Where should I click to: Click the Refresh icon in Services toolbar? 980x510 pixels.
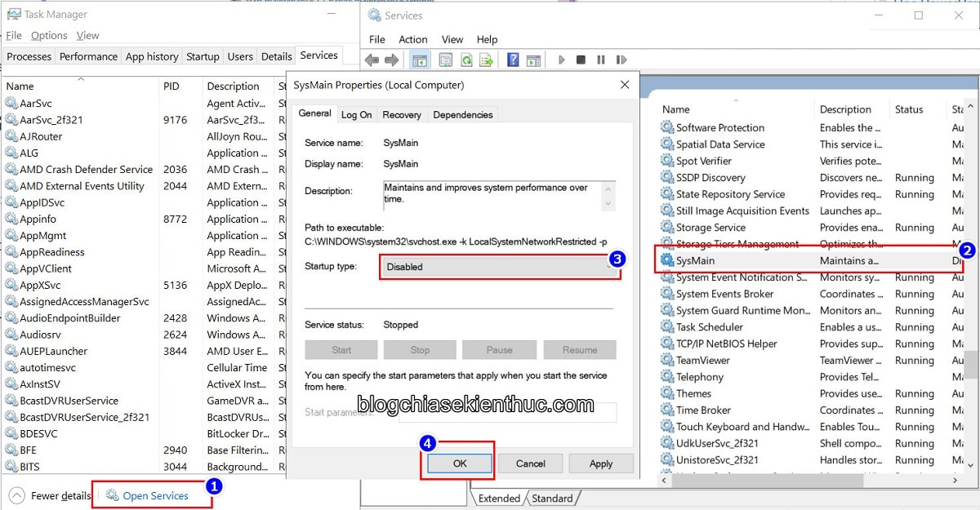(x=466, y=60)
